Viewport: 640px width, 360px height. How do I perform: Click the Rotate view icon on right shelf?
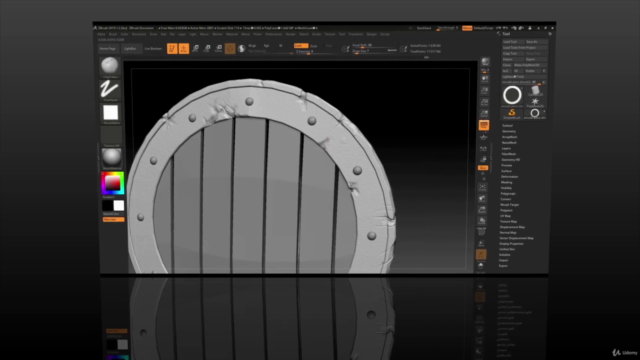[482, 221]
